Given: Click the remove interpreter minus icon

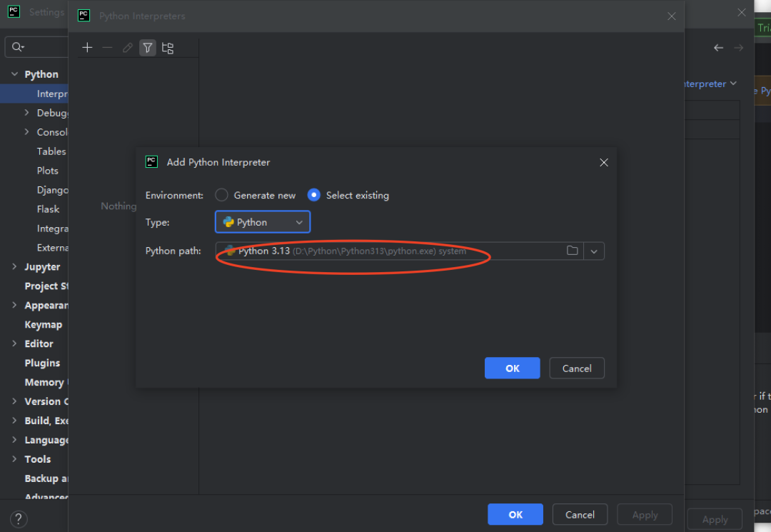Looking at the screenshot, I should (x=107, y=48).
